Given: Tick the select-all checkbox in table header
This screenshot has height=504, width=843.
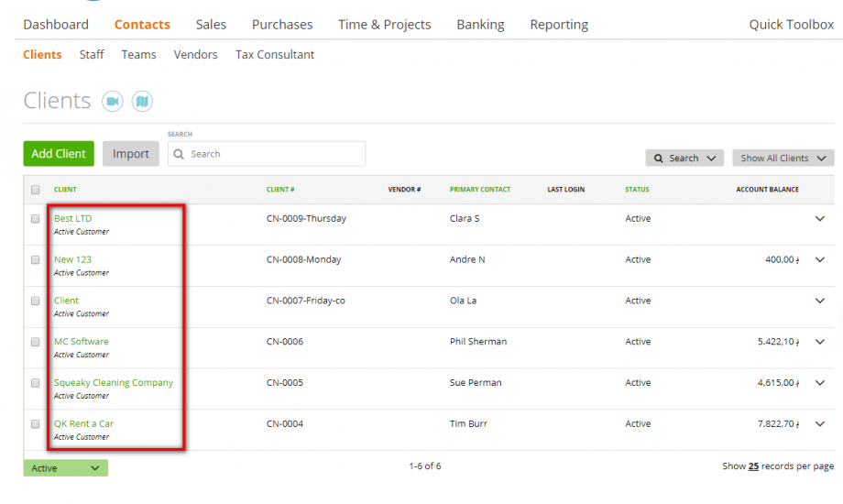Looking at the screenshot, I should coord(36,190).
